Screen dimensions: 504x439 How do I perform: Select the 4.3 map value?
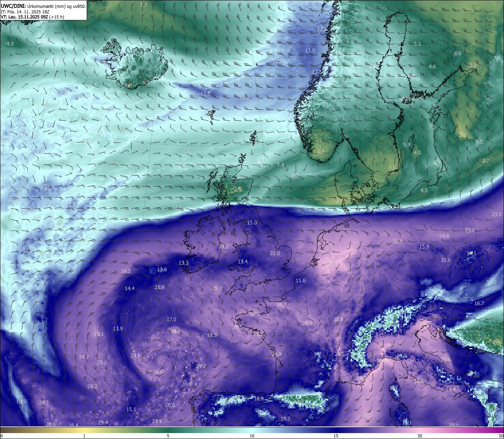424,190
